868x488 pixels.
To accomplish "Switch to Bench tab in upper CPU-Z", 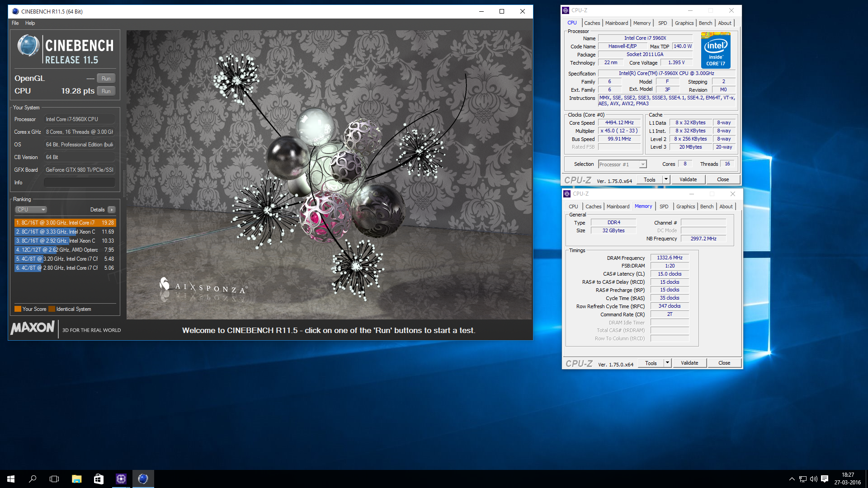I will pos(705,23).
